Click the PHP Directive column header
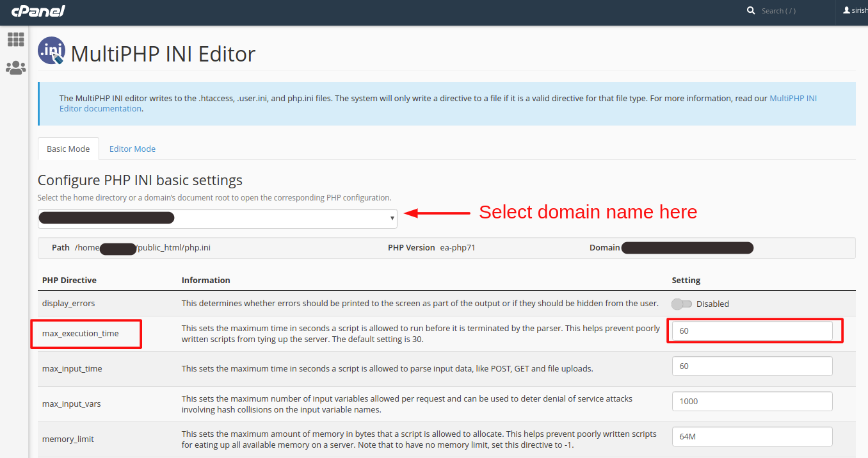The height and width of the screenshot is (458, 868). (69, 281)
